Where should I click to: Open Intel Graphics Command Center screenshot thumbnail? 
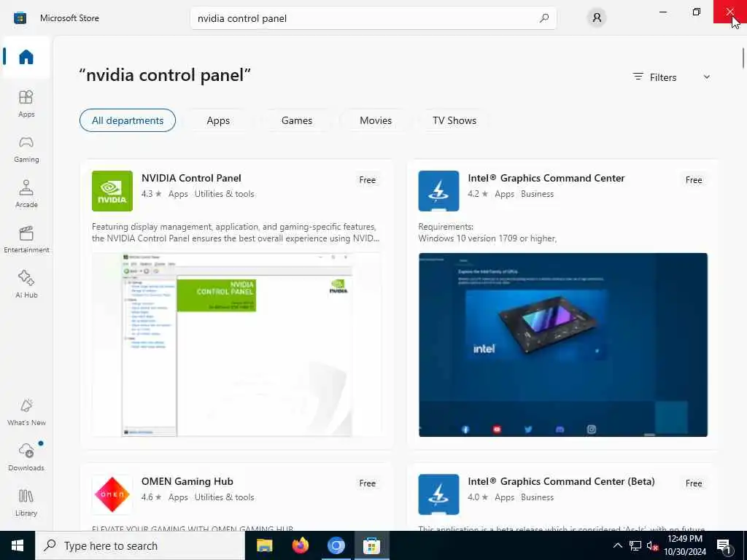pyautogui.click(x=563, y=345)
